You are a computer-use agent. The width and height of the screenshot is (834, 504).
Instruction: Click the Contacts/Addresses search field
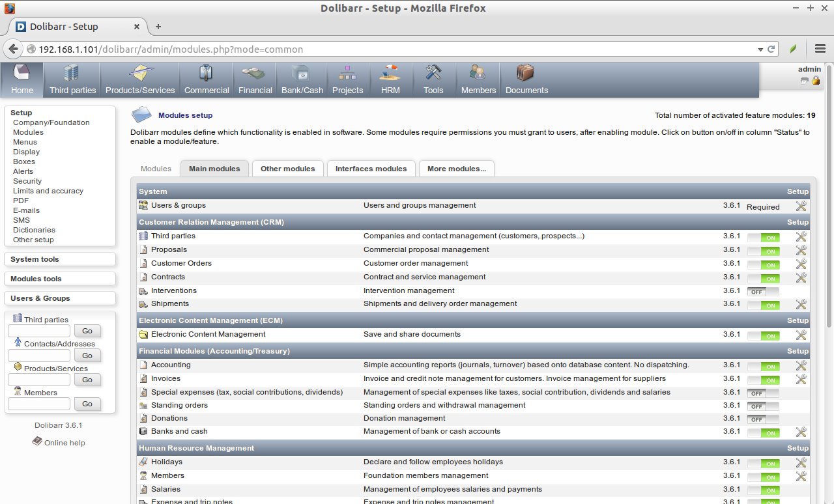point(39,356)
